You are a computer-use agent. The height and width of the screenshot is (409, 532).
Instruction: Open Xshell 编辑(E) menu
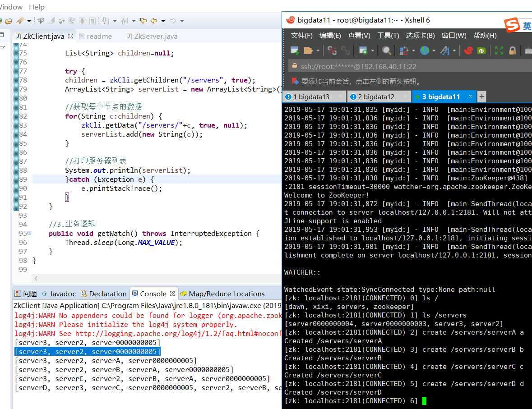[330, 36]
